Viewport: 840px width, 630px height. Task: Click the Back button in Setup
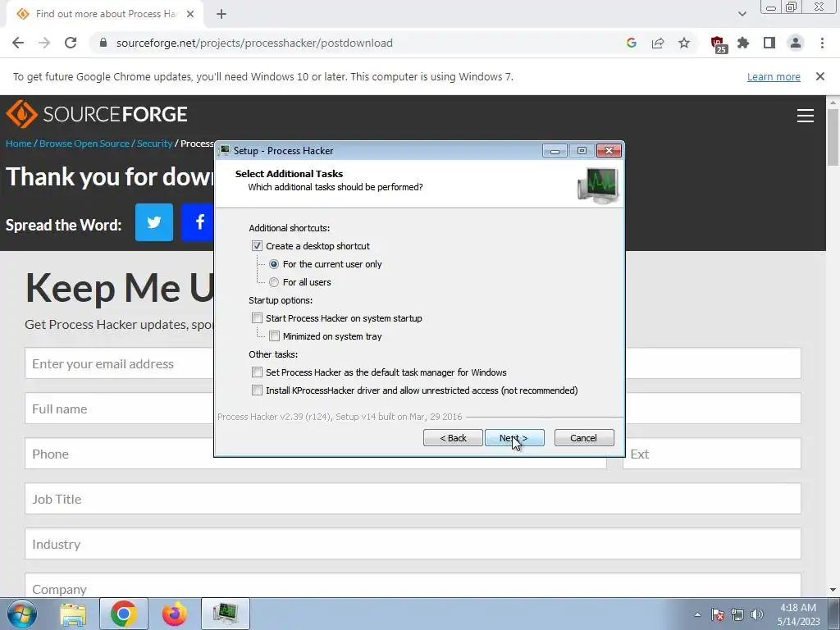(x=453, y=438)
